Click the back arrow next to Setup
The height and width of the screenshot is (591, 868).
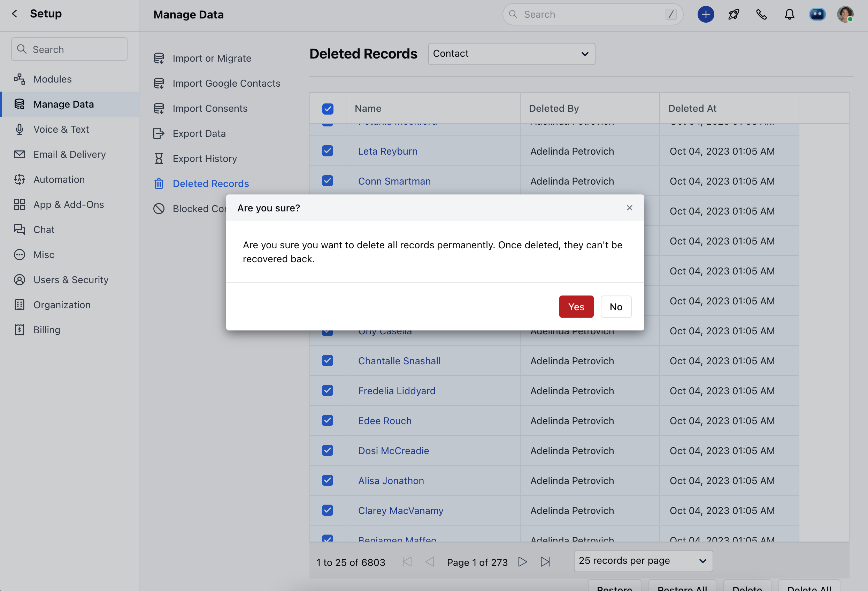[x=14, y=14]
